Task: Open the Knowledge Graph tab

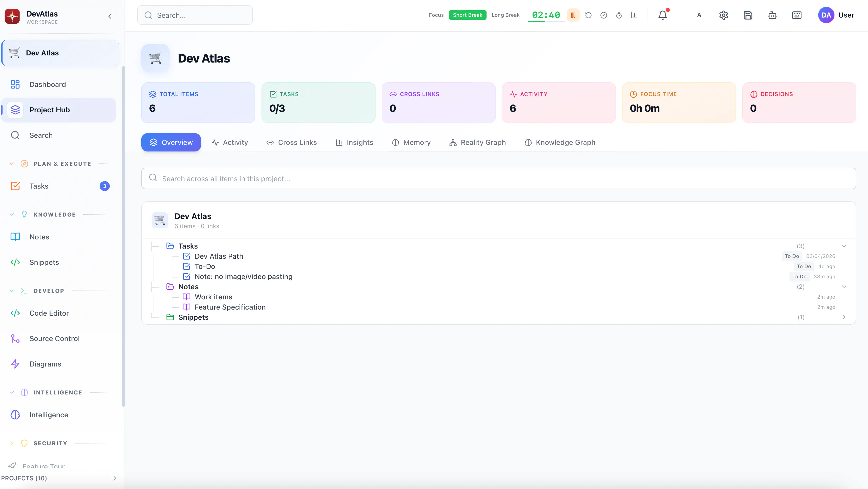Action: click(x=560, y=142)
